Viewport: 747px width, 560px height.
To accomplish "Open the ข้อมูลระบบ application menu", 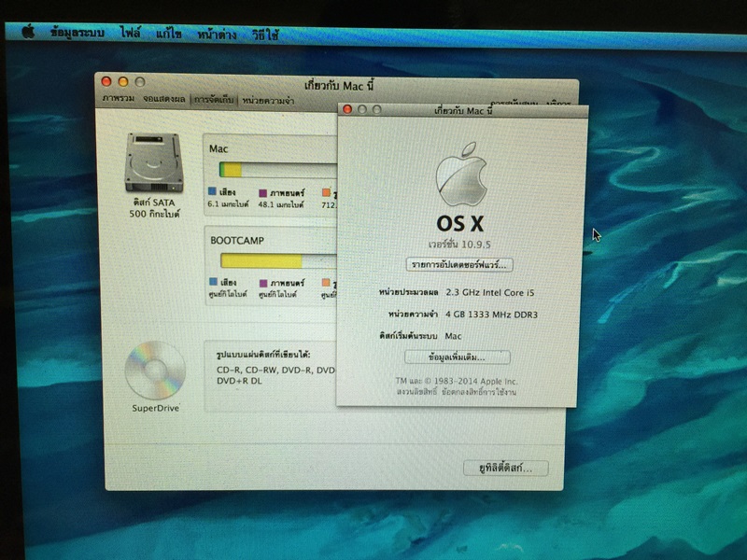I will [78, 33].
